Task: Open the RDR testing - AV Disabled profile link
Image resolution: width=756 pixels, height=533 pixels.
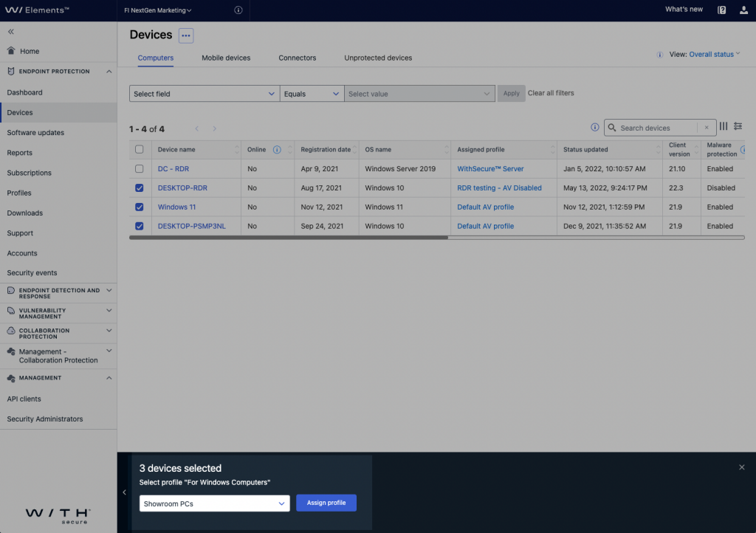Action: (499, 188)
